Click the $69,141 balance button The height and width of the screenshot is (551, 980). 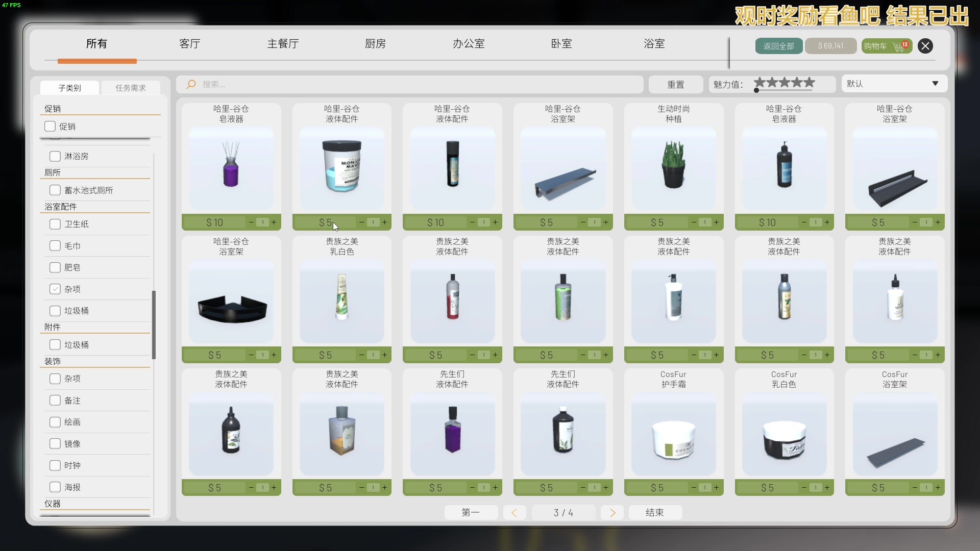click(x=831, y=46)
